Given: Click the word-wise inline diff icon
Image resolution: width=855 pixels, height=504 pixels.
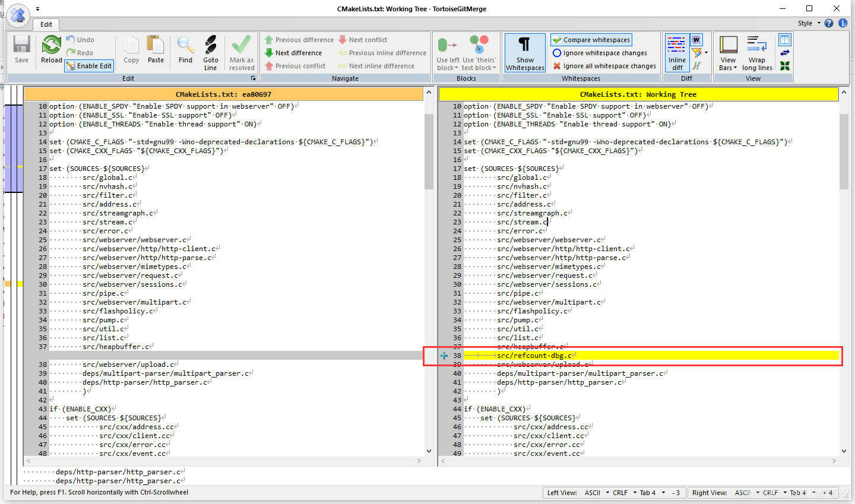Looking at the screenshot, I should click(x=696, y=40).
